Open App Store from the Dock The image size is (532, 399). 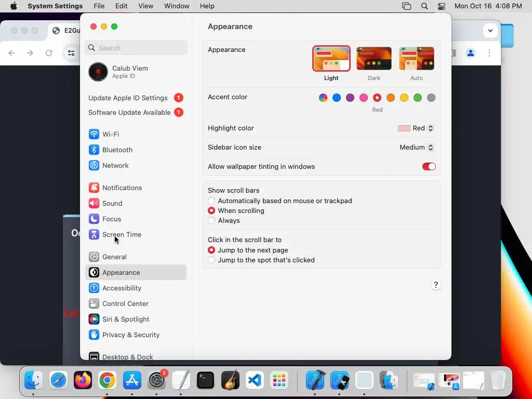click(x=132, y=380)
